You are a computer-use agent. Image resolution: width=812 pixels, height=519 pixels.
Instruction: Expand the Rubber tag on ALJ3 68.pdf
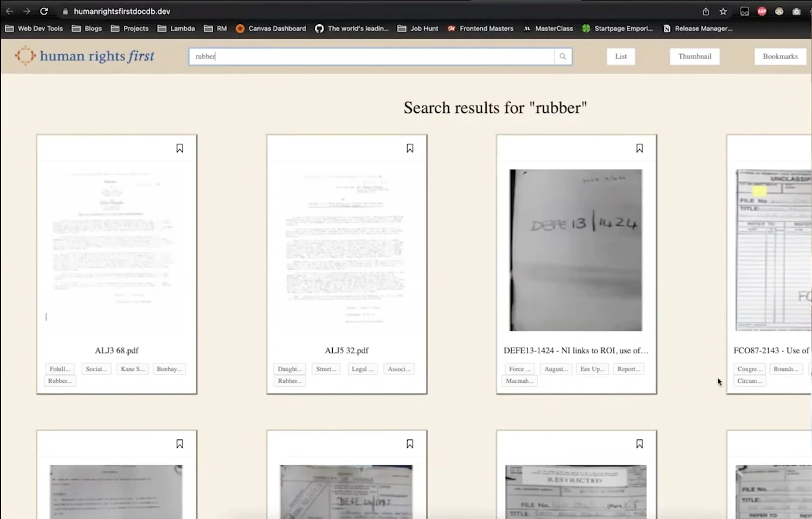pyautogui.click(x=59, y=380)
